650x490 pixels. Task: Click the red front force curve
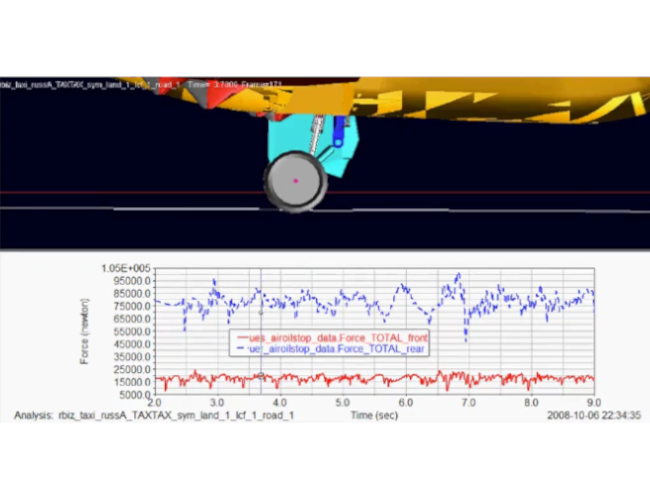pyautogui.click(x=400, y=380)
